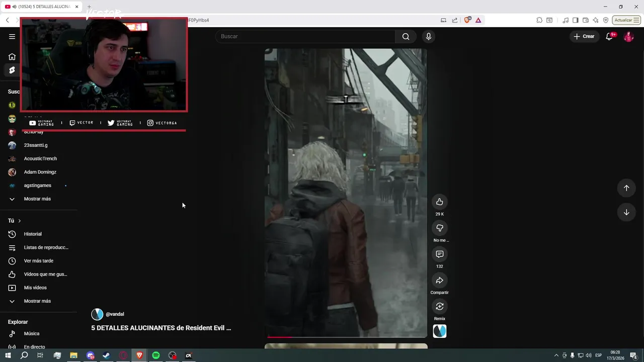Open Windows Start menu

click(8, 355)
